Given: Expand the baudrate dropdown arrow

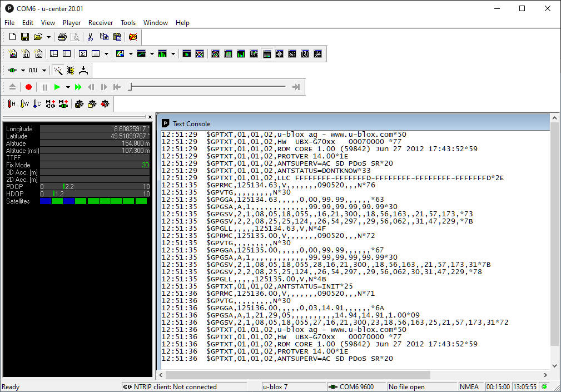Looking at the screenshot, I should pyautogui.click(x=46, y=71).
